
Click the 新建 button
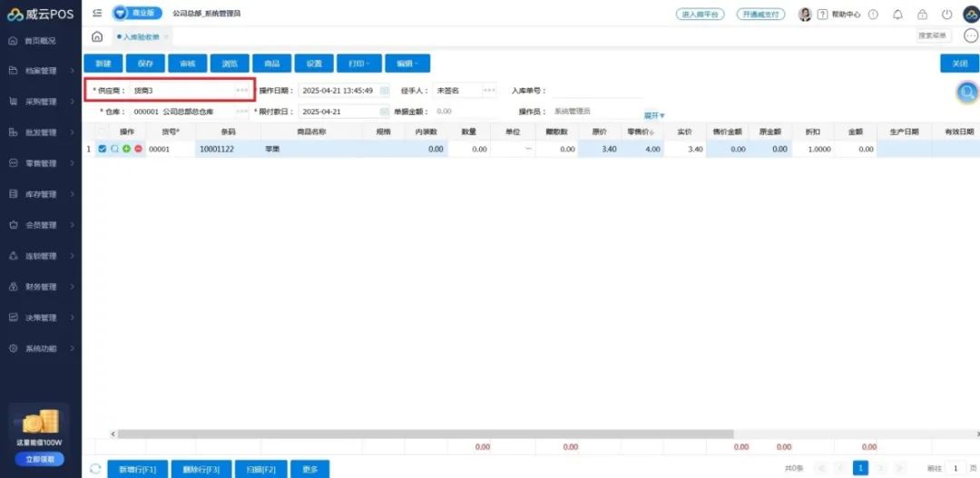pos(103,63)
